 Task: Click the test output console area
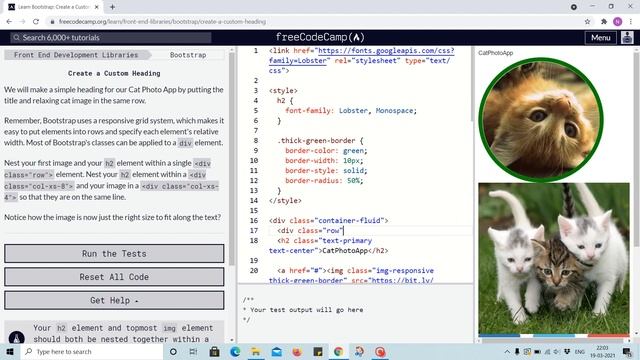pos(355,313)
